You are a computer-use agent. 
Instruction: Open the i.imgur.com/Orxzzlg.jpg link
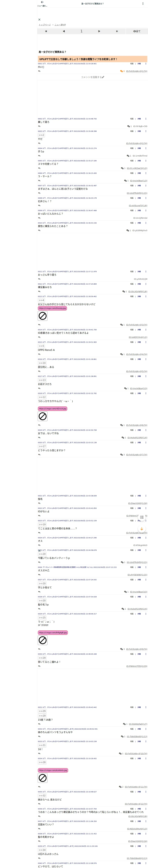pyautogui.click(x=53, y=308)
